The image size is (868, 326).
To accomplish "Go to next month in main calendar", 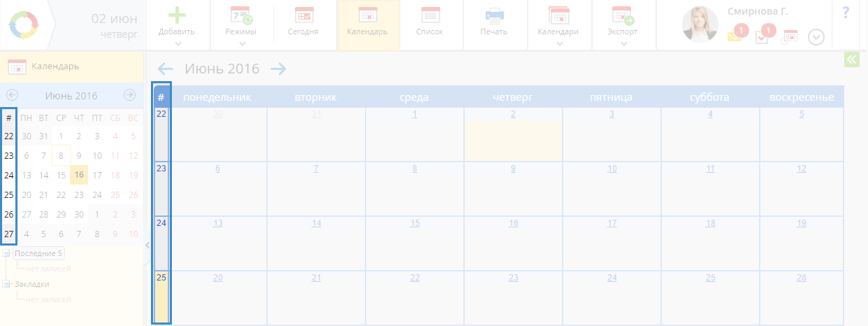I will coord(278,69).
